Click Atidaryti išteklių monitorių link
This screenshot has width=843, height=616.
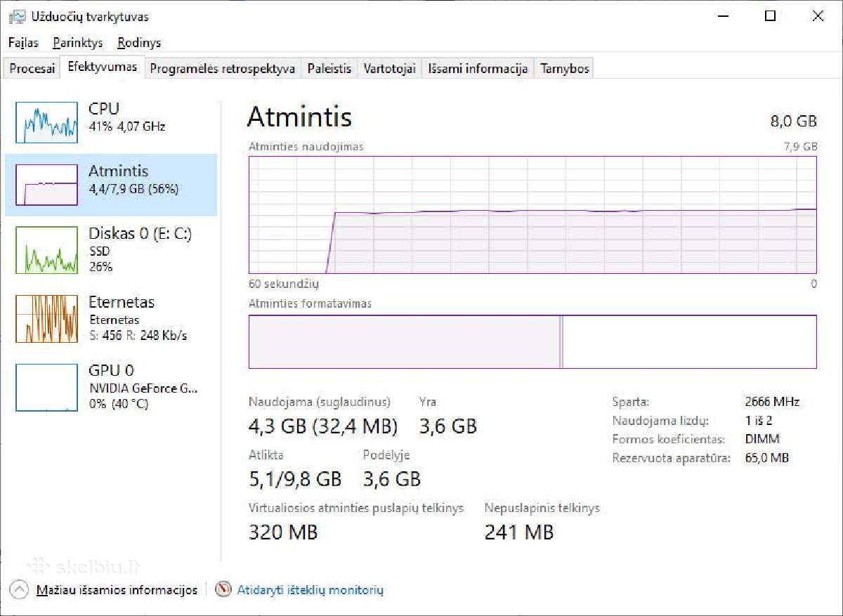click(311, 590)
